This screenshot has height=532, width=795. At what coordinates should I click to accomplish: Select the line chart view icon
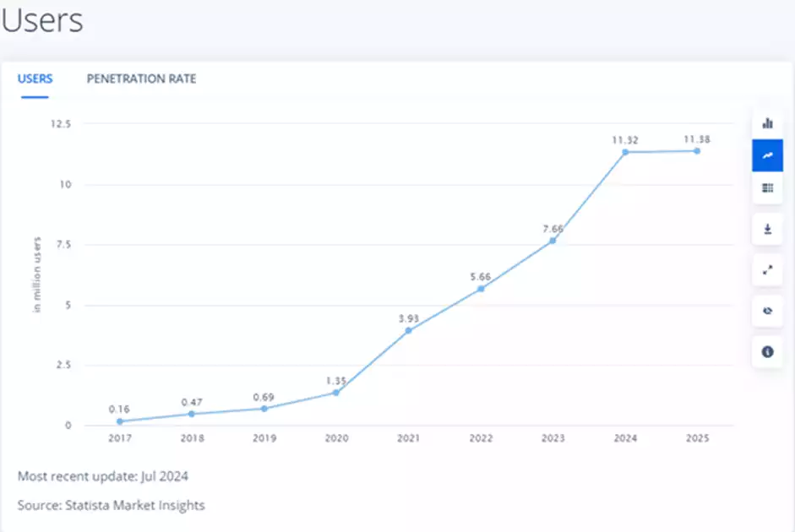pos(767,155)
